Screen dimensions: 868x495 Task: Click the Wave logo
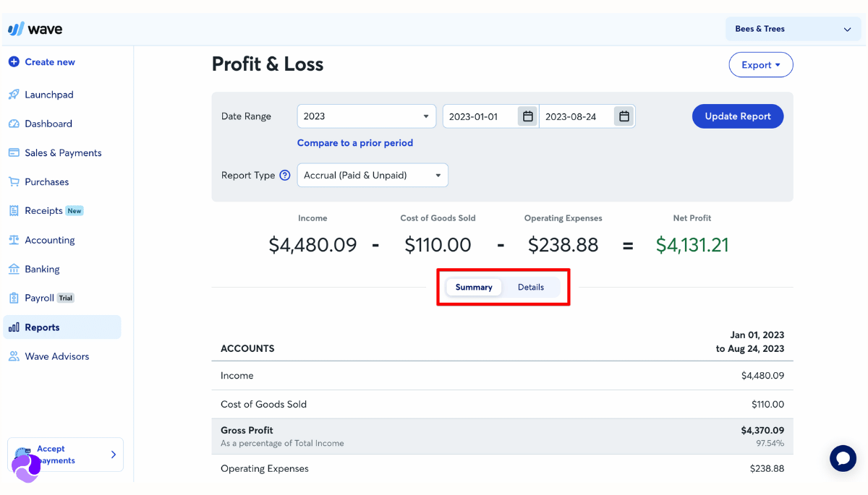click(35, 29)
